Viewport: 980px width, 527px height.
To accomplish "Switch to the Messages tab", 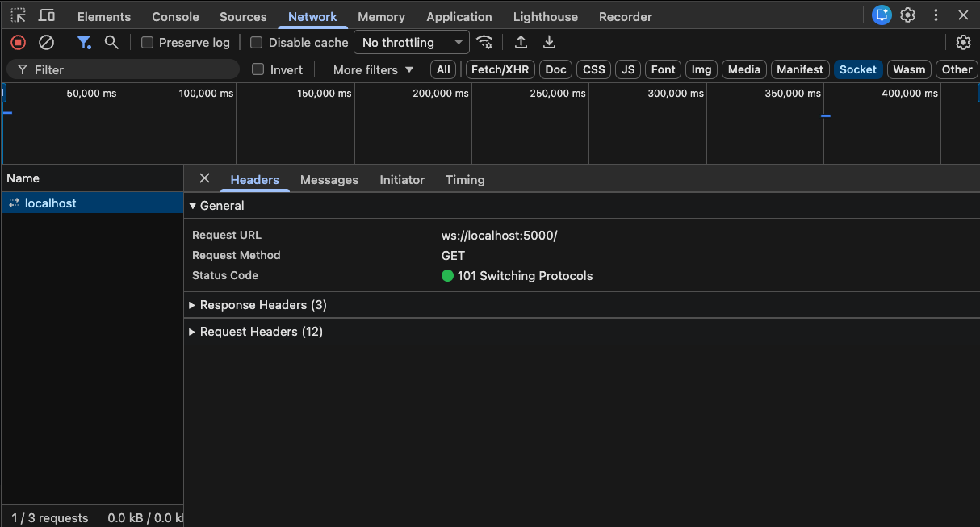I will coord(329,180).
